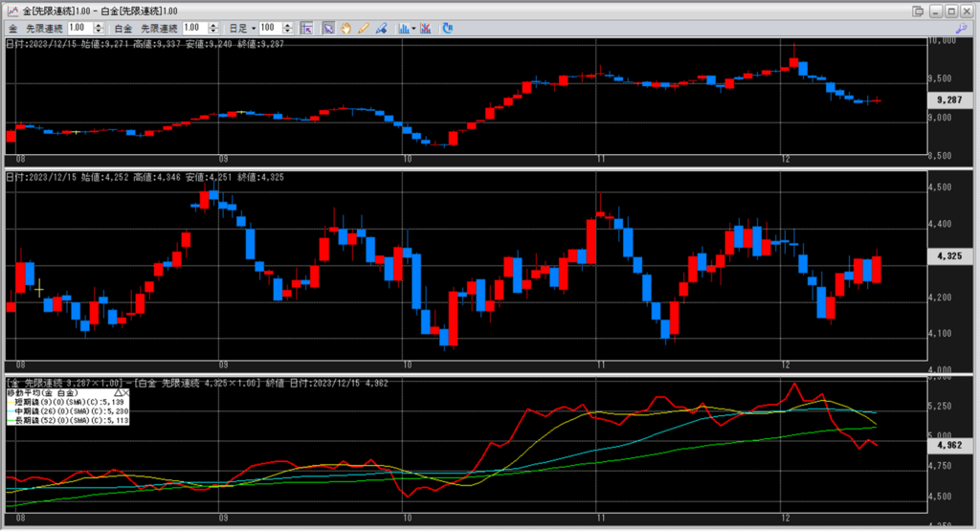Select the pencil drawing tool

click(x=363, y=28)
